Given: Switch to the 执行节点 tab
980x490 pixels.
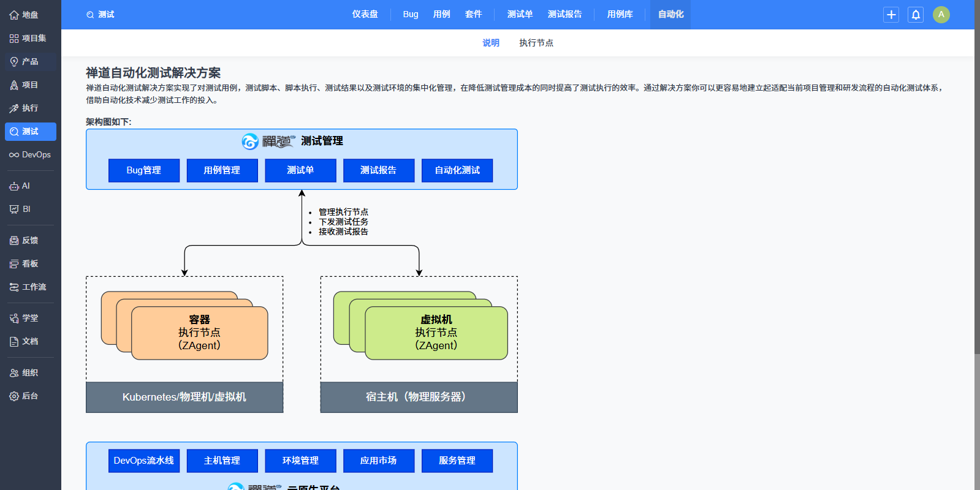Looking at the screenshot, I should (536, 43).
